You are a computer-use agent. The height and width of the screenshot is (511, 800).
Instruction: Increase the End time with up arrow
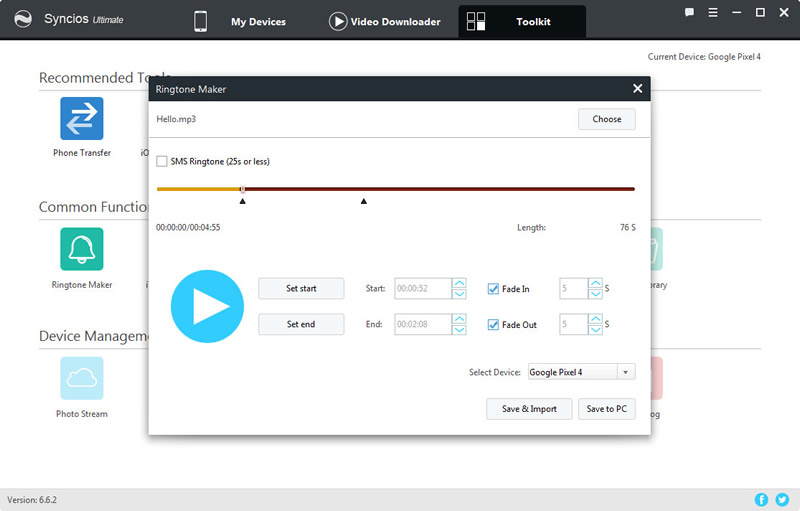click(459, 319)
